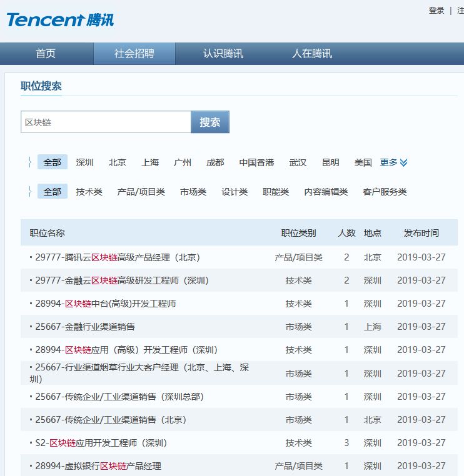
Task: Filter jobs by city 成都
Action: 215,162
